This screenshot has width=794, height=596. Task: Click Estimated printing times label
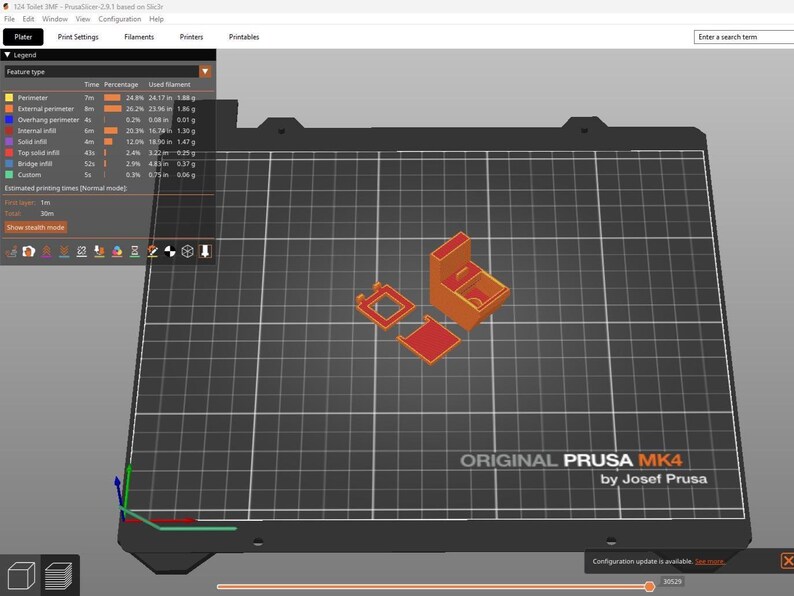click(x=66, y=188)
